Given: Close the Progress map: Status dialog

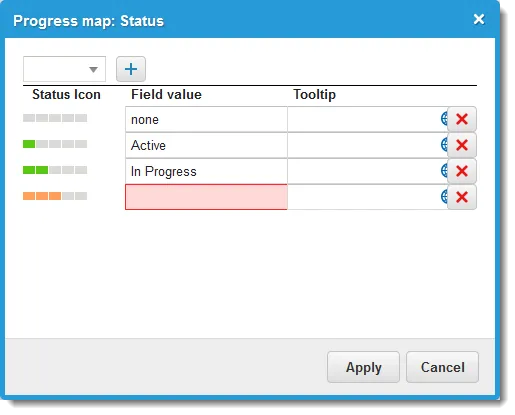Looking at the screenshot, I should (479, 19).
